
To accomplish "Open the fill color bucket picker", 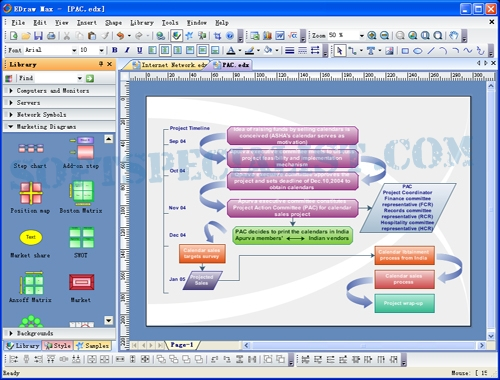I will coord(268,50).
